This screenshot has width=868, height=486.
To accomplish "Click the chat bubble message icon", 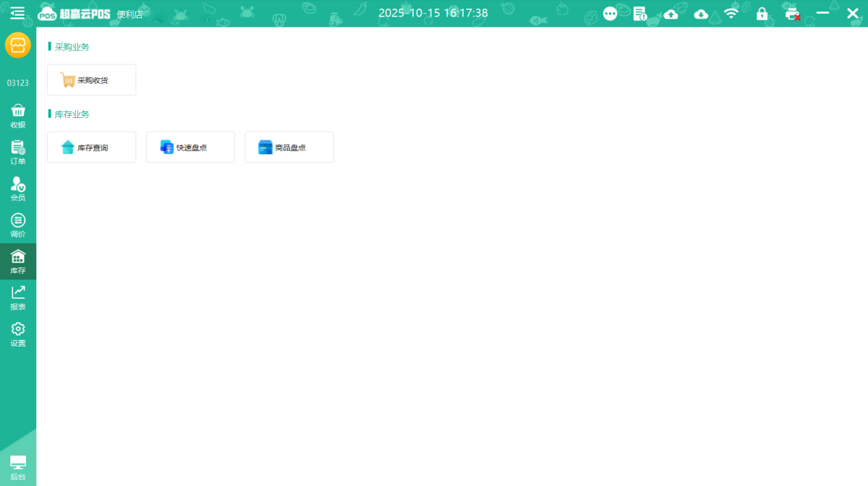I will (610, 14).
